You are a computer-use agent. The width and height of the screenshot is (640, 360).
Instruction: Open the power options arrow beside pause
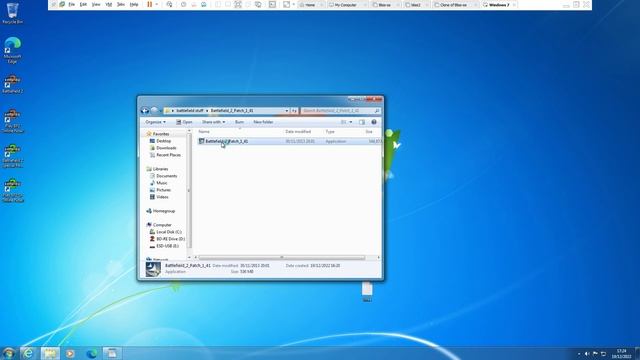point(157,4)
